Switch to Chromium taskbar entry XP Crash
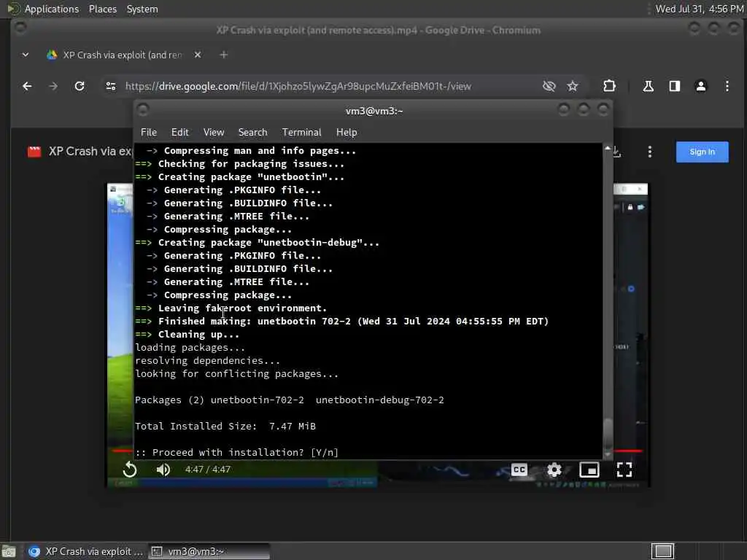The width and height of the screenshot is (747, 560). pyautogui.click(x=85, y=551)
